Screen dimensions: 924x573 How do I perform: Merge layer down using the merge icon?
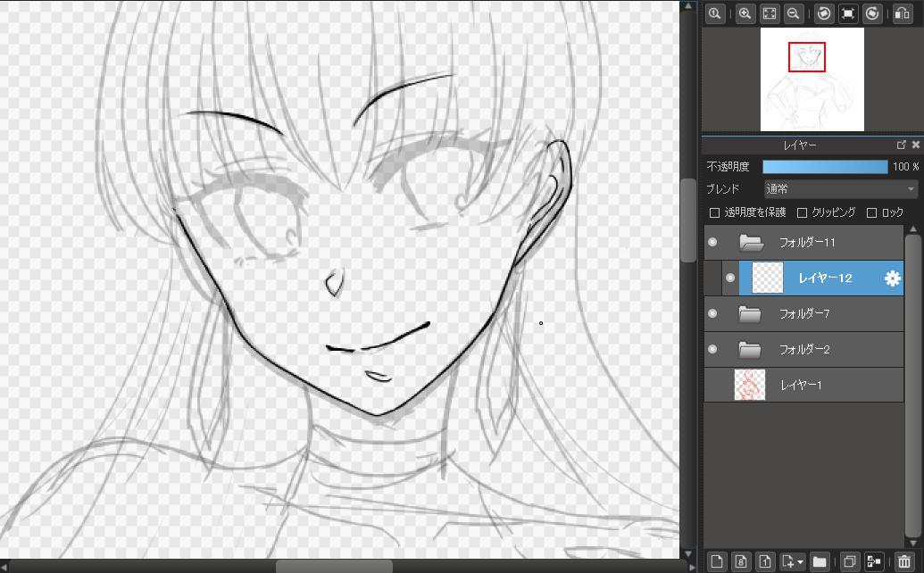[875, 561]
